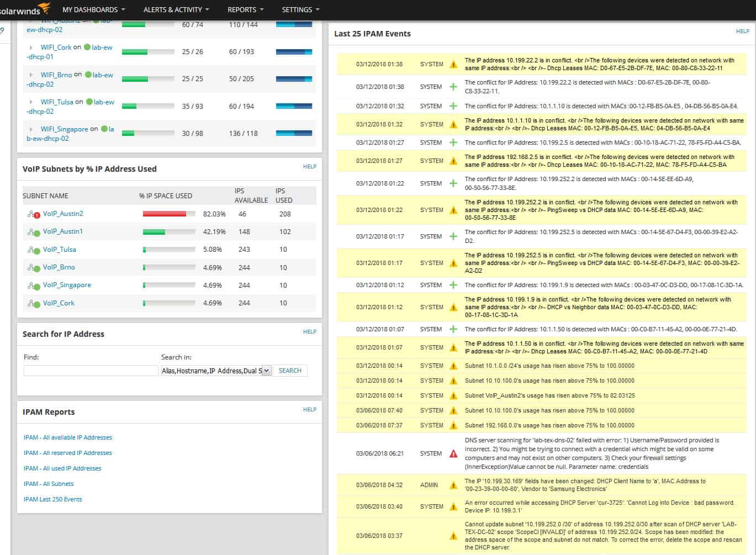This screenshot has width=756, height=555.
Task: Click the SEARCH button
Action: [x=290, y=371]
